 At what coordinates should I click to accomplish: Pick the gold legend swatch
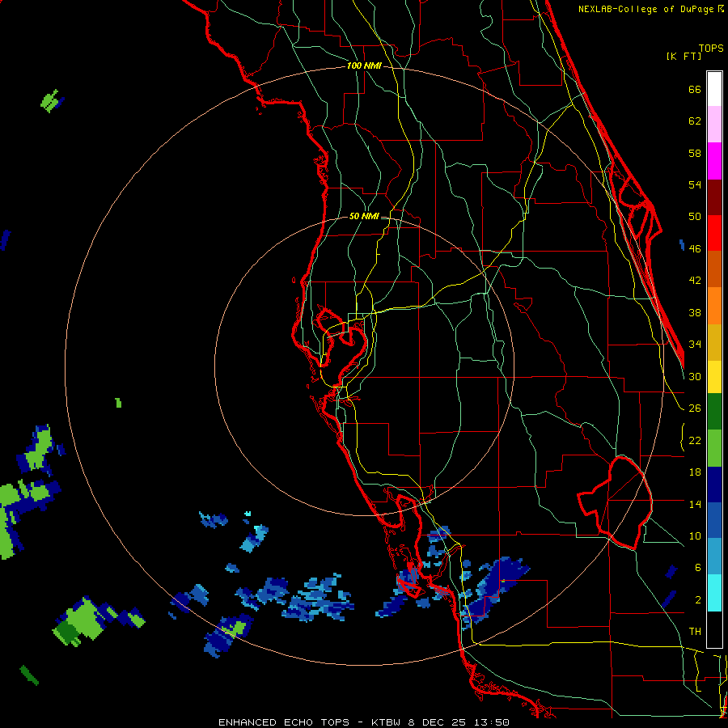pos(714,342)
